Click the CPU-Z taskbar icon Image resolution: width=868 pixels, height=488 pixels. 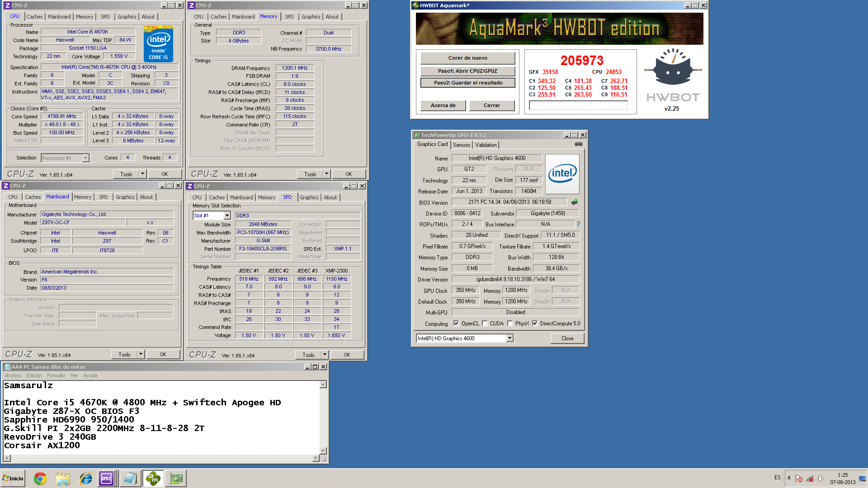[107, 479]
